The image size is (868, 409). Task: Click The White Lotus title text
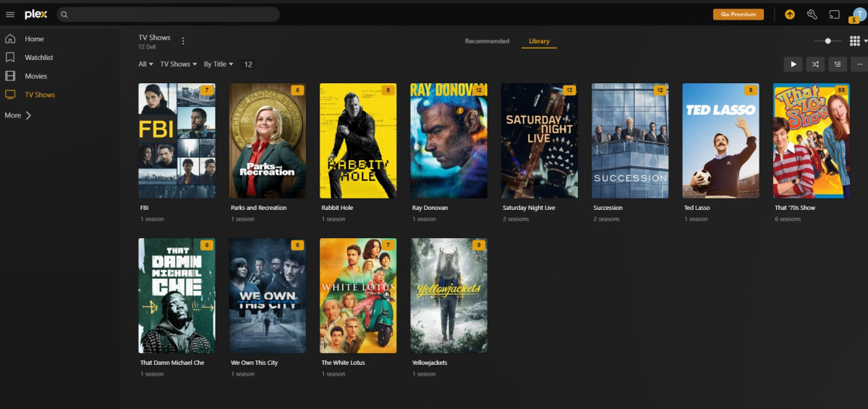pos(344,363)
